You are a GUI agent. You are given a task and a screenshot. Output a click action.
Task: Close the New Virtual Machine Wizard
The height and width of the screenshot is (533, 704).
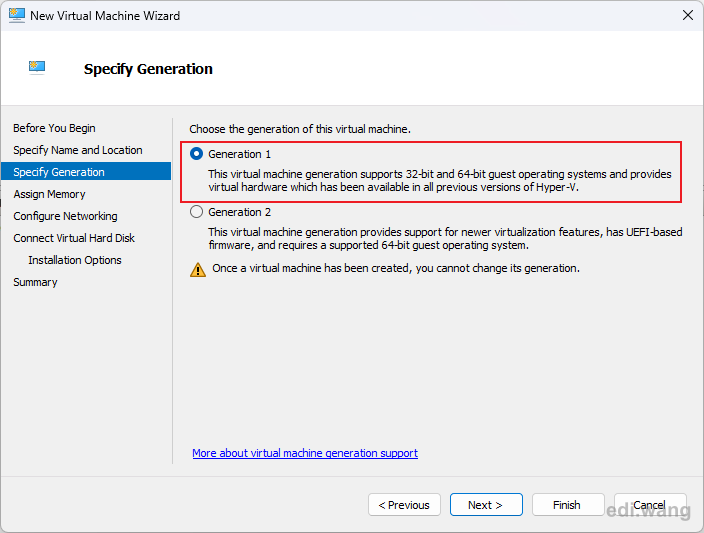[687, 15]
